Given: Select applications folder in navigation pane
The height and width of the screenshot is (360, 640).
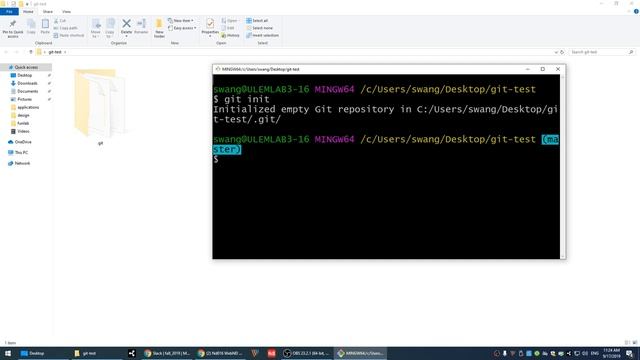Looking at the screenshot, I should (x=28, y=107).
